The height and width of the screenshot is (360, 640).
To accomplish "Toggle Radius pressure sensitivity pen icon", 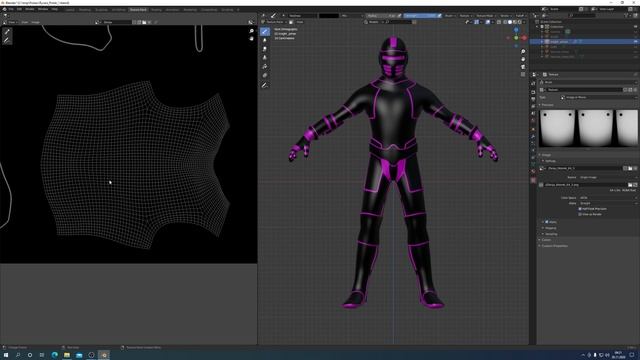I will coord(399,16).
